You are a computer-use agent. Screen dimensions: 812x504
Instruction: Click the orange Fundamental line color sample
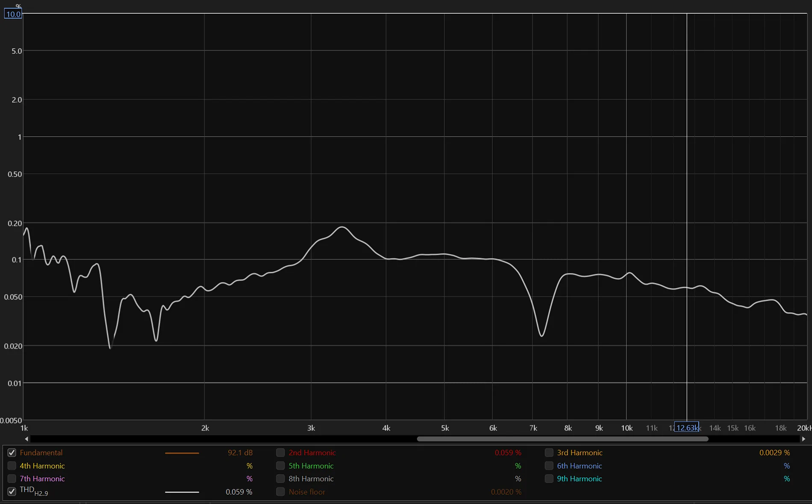[x=182, y=453]
